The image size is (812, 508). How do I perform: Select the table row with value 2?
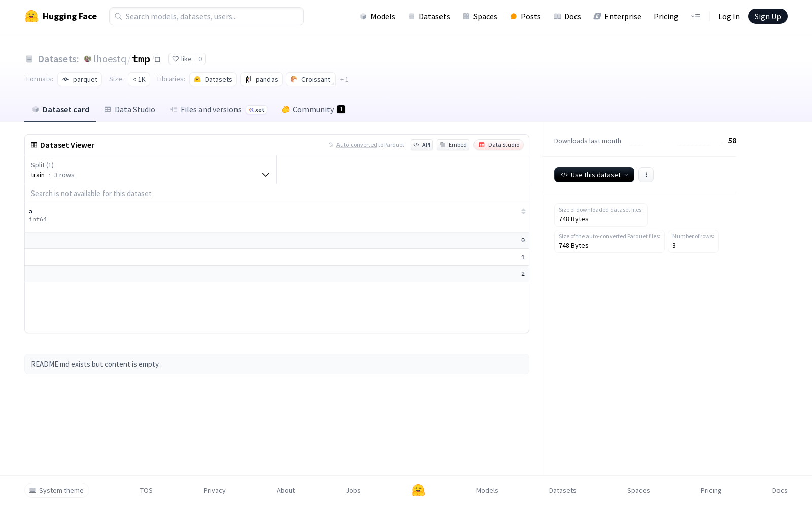coord(277,274)
